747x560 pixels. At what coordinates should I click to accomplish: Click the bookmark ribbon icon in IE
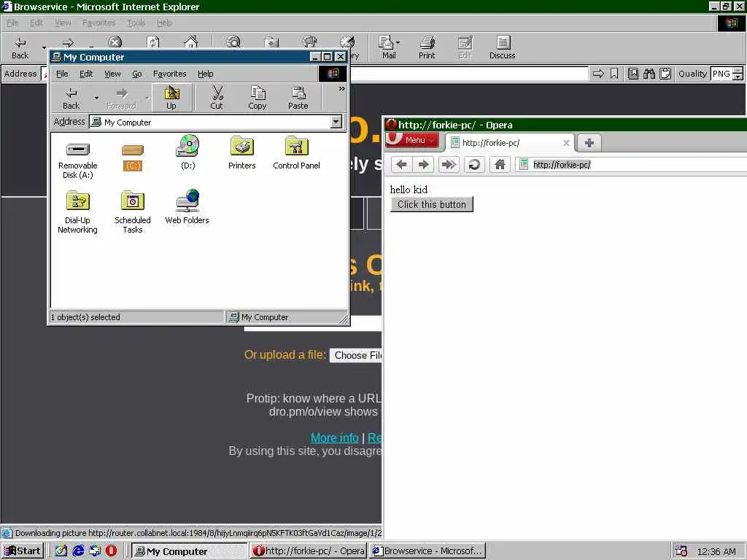pos(614,74)
